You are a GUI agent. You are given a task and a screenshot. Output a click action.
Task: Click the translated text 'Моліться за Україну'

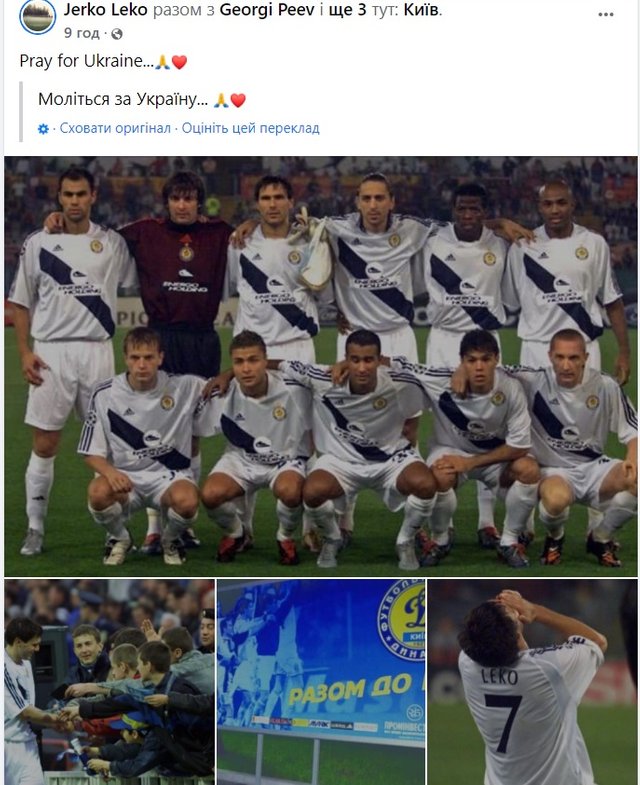123,99
